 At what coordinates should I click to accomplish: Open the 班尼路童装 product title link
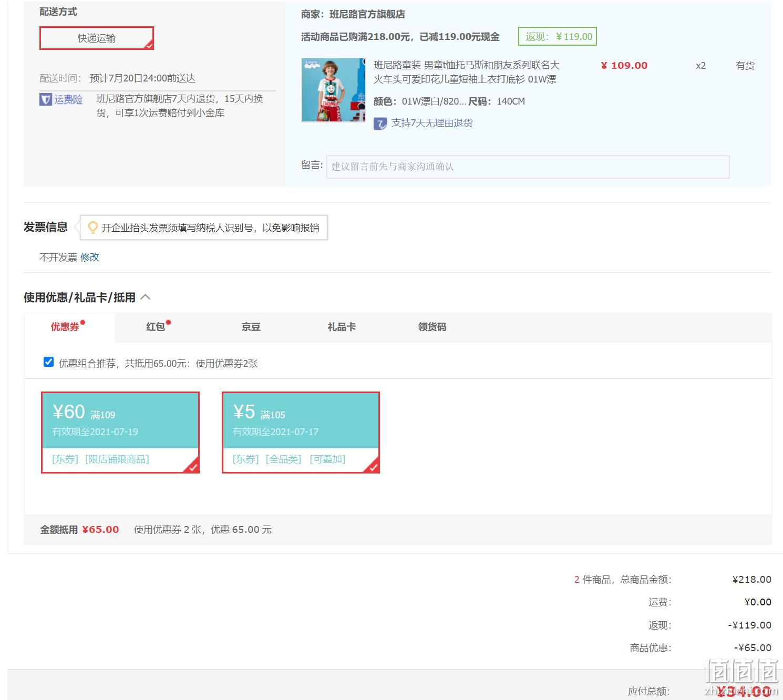click(x=467, y=72)
